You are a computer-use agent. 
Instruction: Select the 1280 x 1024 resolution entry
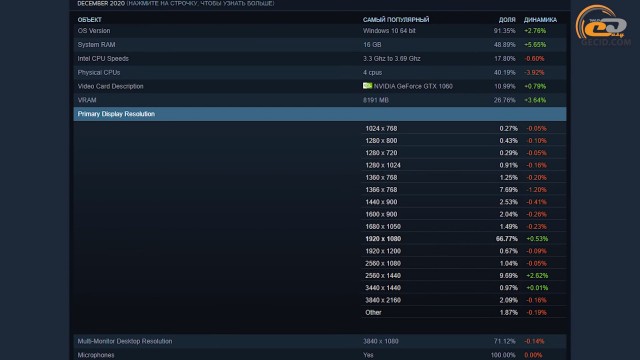click(383, 165)
